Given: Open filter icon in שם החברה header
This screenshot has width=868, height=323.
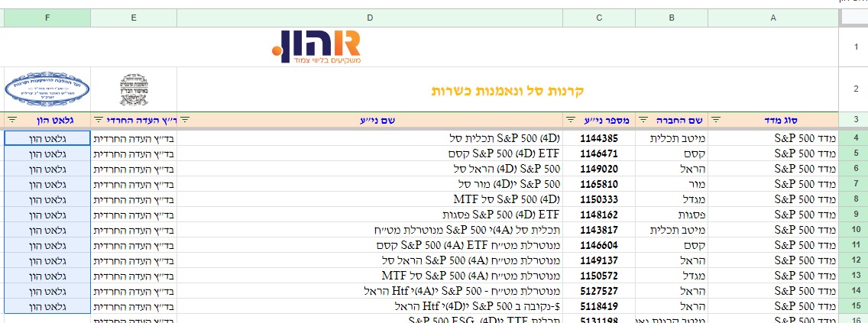Looking at the screenshot, I should click(644, 119).
